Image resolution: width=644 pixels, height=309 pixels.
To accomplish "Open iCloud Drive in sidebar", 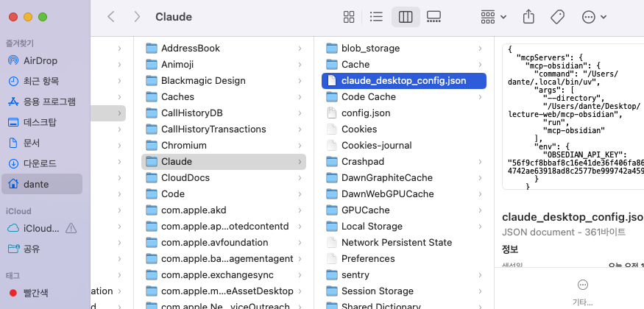I will tap(34, 228).
